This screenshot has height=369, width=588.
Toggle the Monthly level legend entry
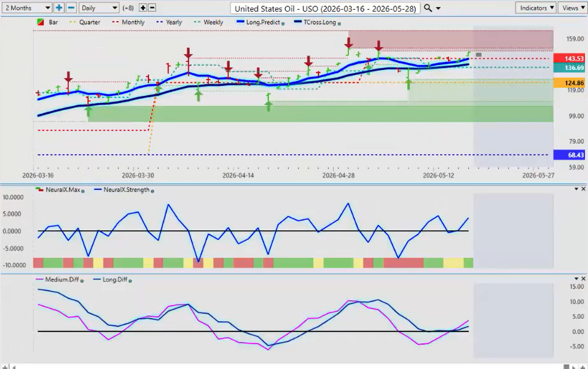point(128,23)
